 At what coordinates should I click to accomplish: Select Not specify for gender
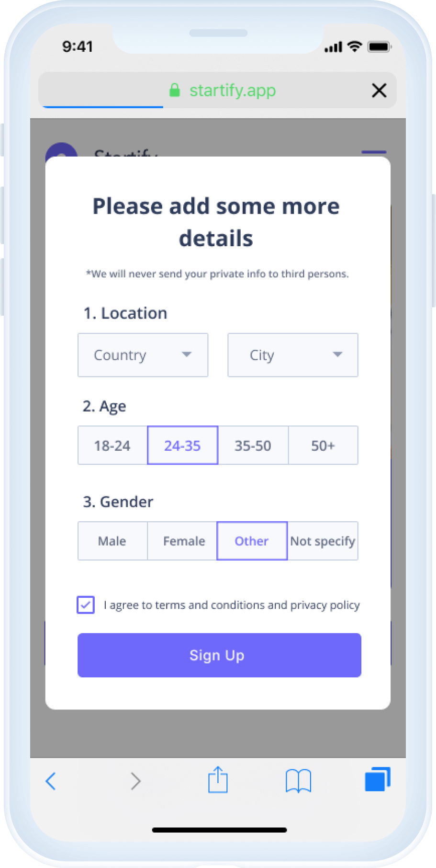tap(323, 541)
